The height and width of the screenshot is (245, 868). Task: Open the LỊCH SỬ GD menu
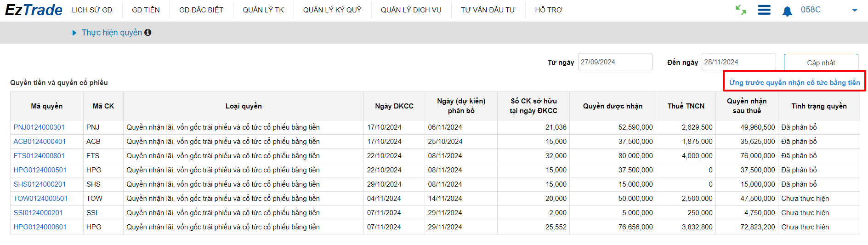pyautogui.click(x=92, y=10)
